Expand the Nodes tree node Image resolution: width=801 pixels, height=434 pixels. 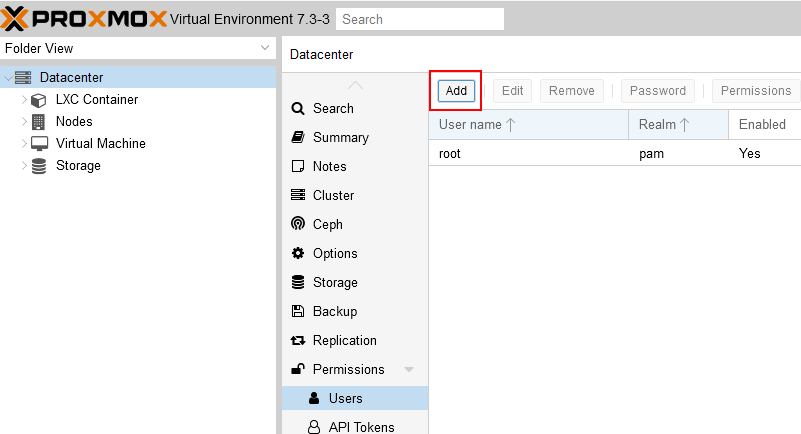pos(24,122)
